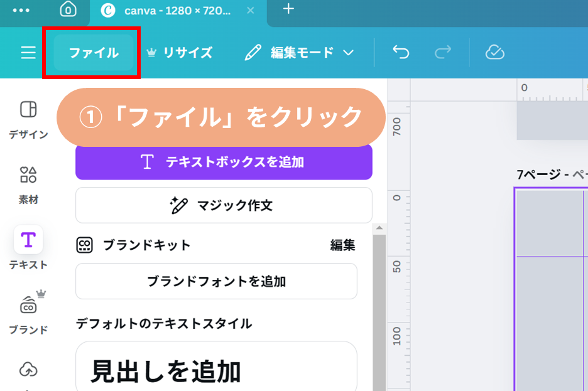Click the マジック作文 button

[x=224, y=205]
